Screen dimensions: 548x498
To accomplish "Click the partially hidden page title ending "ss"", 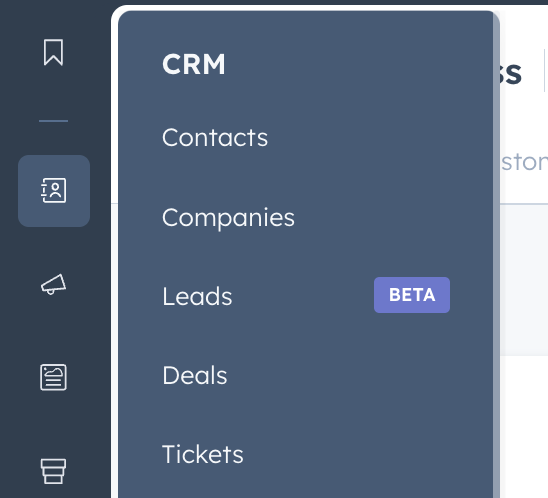I will 511,73.
